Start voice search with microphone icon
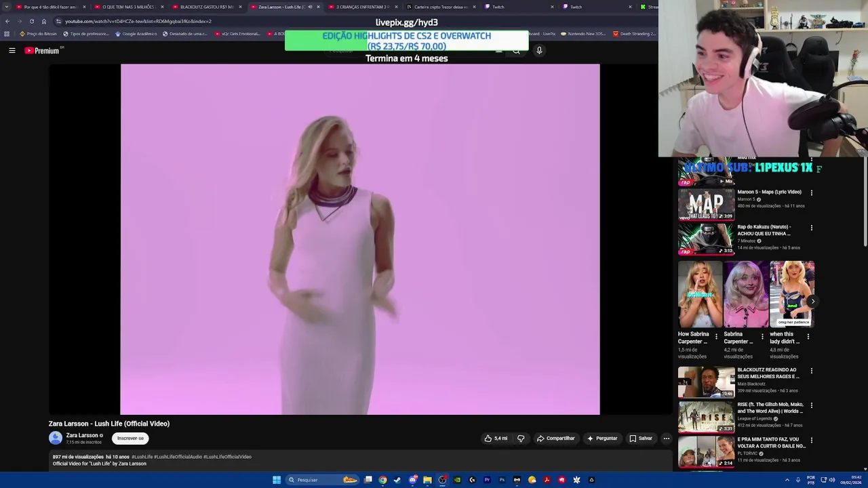 coord(539,50)
